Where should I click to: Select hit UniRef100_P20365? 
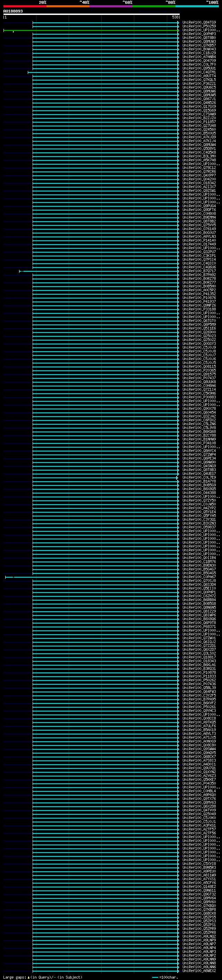click(x=199, y=371)
